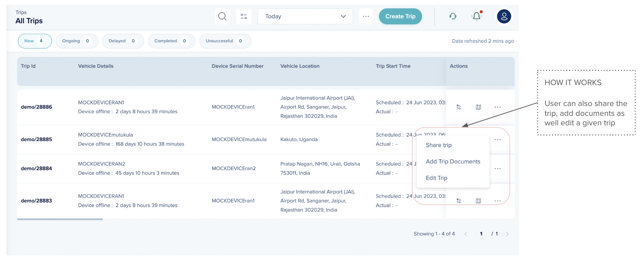Click the route icon for trip demo/28886
This screenshot has width=644, height=269.
pyautogui.click(x=459, y=107)
